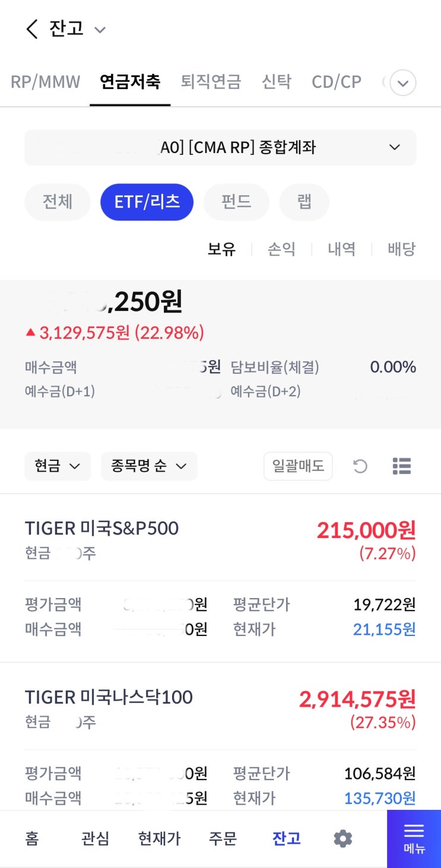
Task: Open the 현금 filter dropdown
Action: pos(57,466)
